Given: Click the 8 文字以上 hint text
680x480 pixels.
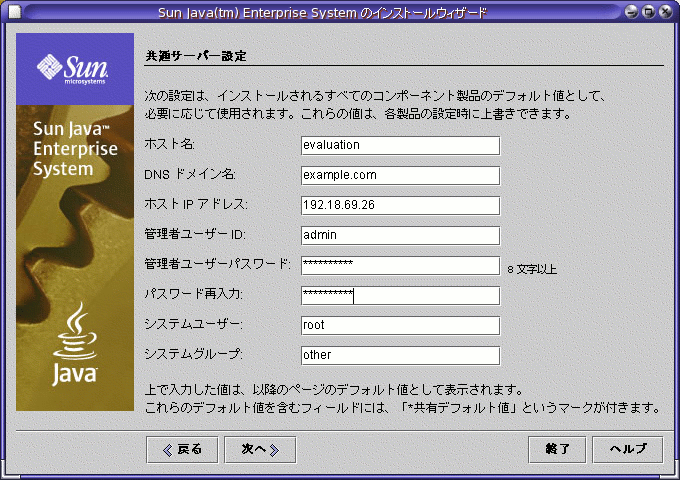Looking at the screenshot, I should pyautogui.click(x=532, y=269).
